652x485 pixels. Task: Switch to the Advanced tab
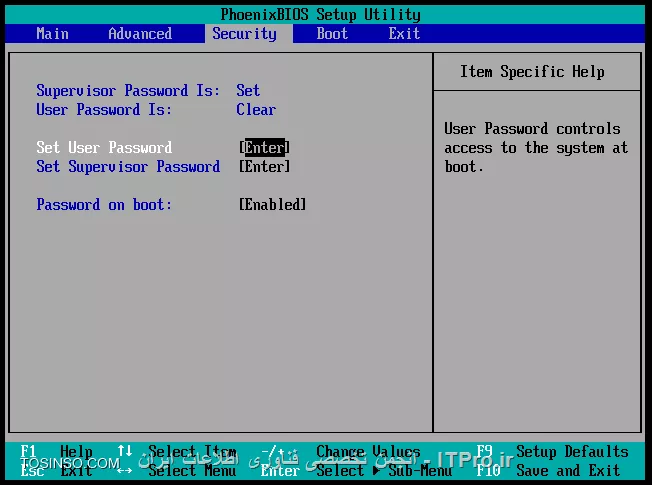tap(140, 34)
